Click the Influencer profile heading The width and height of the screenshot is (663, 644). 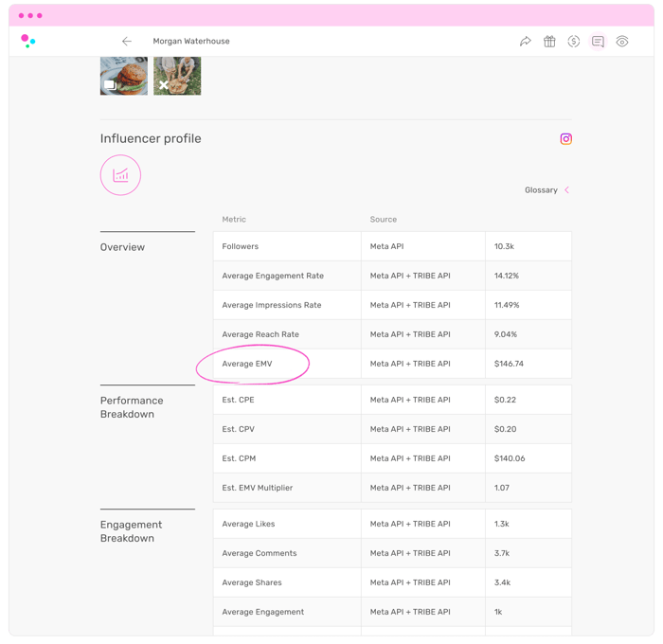pyautogui.click(x=151, y=138)
